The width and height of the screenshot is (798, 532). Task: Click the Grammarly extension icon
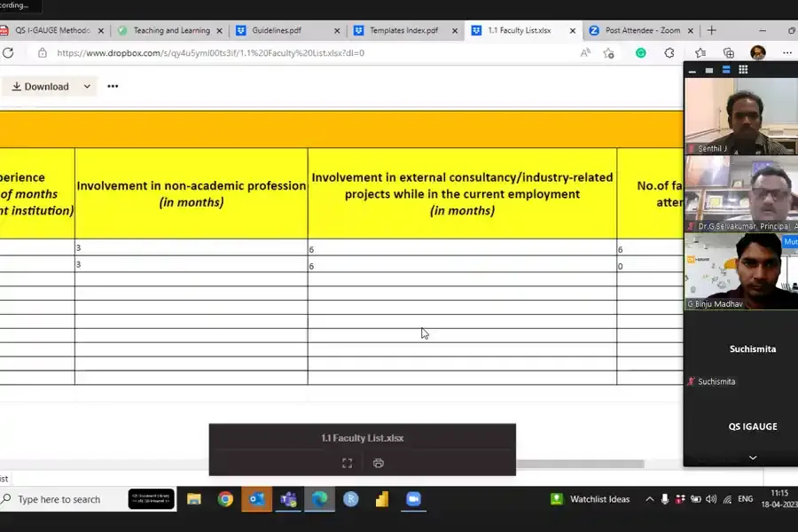point(640,53)
